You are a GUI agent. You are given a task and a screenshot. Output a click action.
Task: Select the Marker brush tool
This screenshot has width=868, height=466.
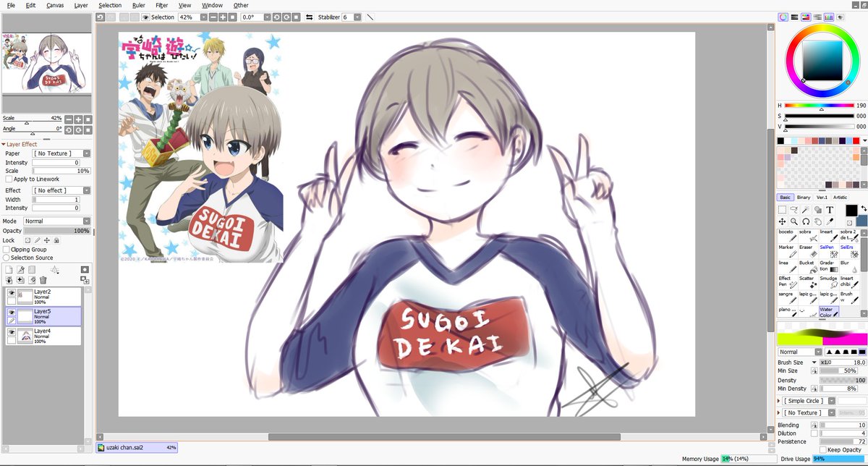[786, 252]
